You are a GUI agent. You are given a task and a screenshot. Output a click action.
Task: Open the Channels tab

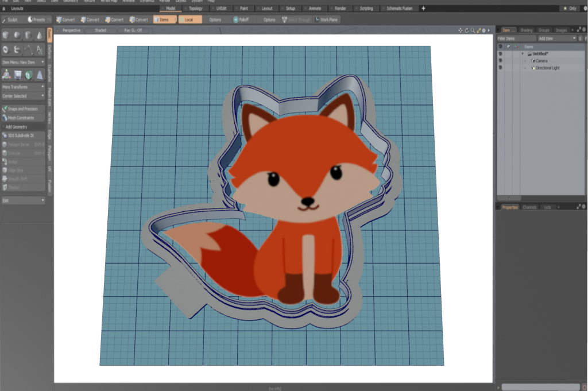(529, 207)
